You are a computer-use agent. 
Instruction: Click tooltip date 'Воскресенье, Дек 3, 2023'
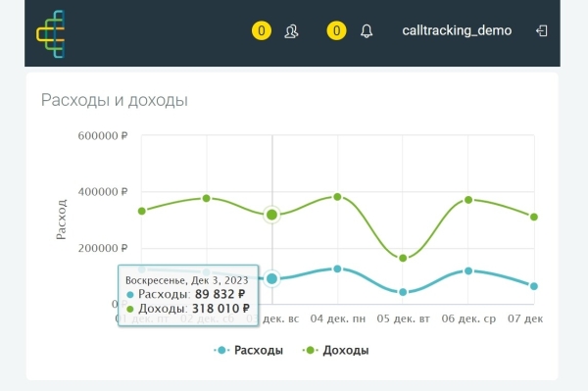tap(187, 280)
